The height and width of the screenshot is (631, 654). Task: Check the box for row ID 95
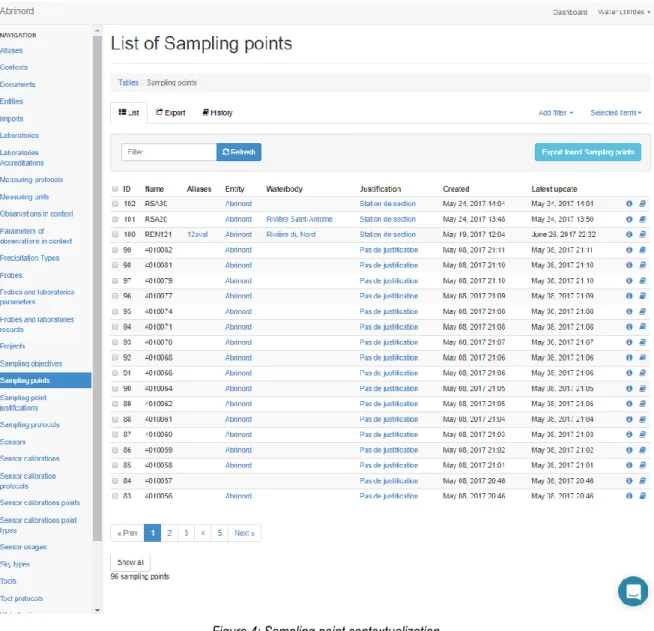[115, 312]
